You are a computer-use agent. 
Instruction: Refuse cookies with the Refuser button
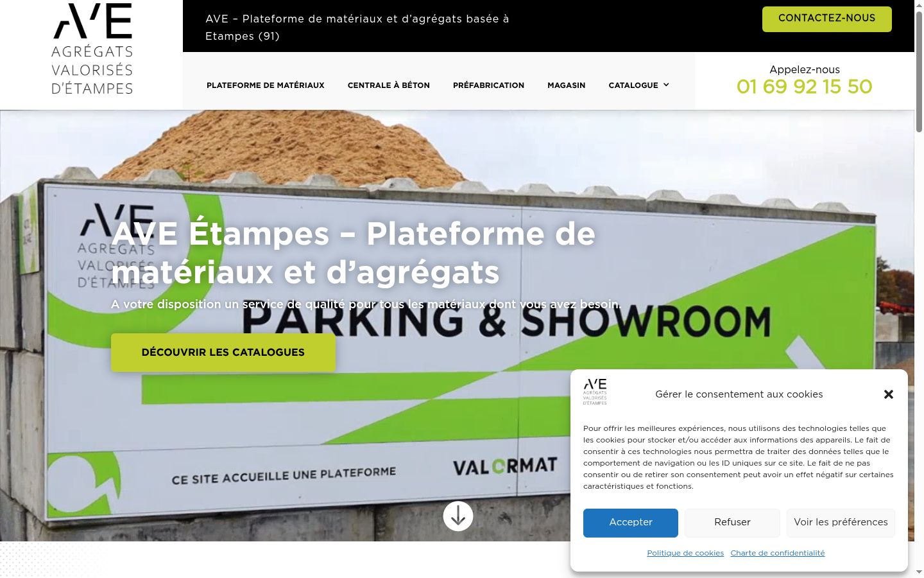[x=732, y=523]
